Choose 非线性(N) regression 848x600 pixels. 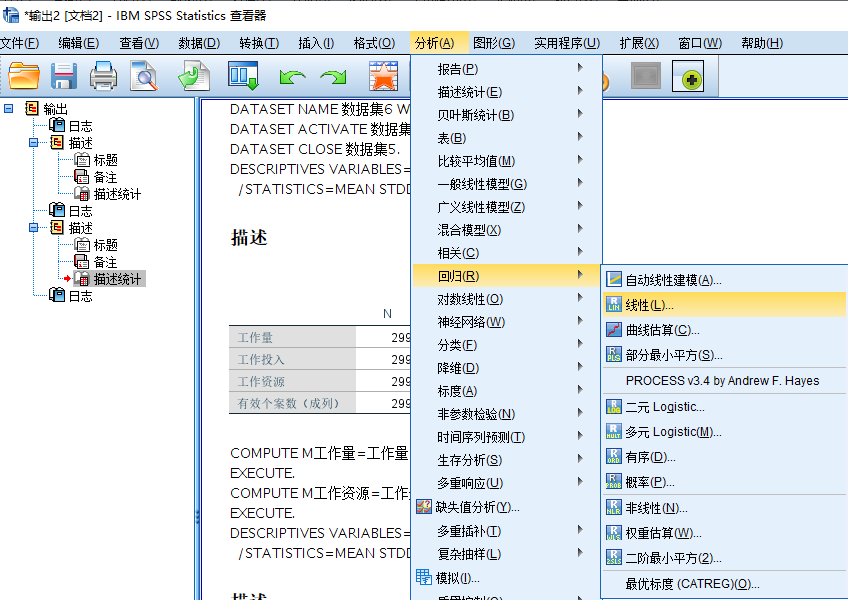(x=724, y=508)
